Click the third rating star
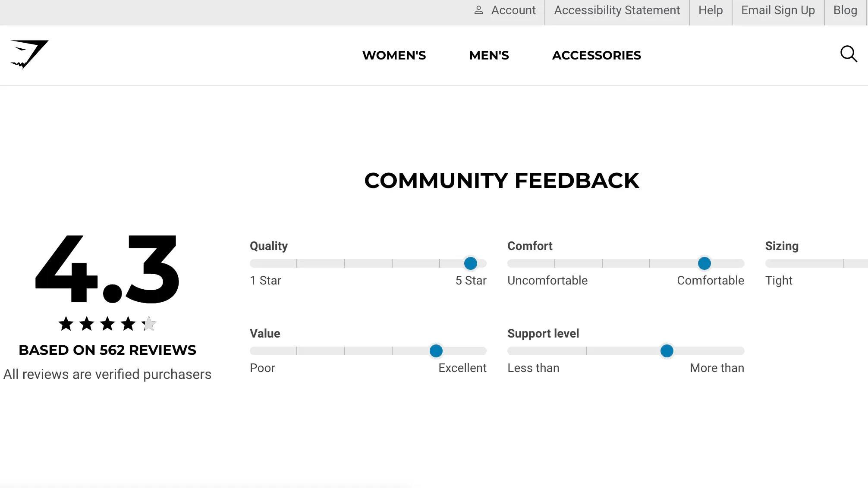 click(x=107, y=324)
